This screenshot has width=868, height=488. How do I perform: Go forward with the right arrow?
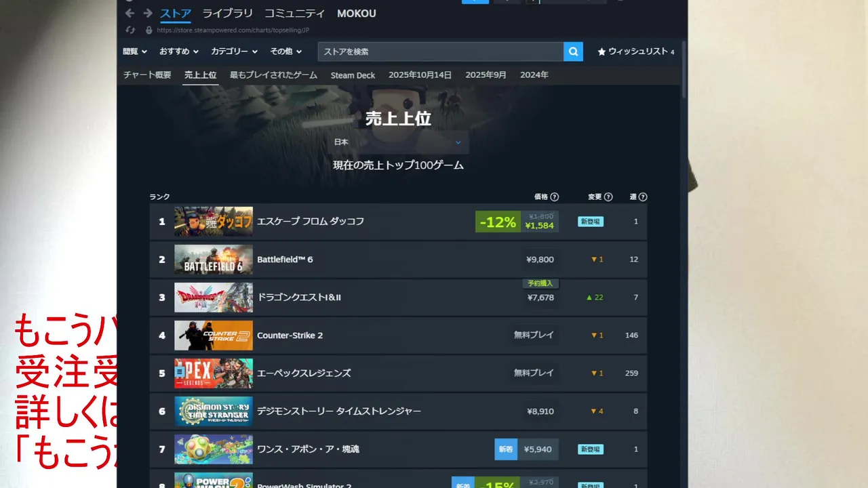[x=148, y=14]
